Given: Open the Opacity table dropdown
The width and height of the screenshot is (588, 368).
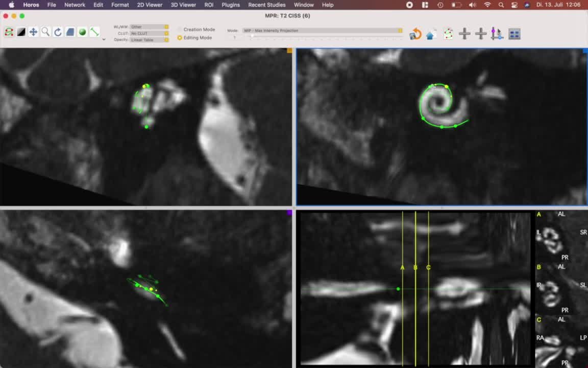Looking at the screenshot, I should click(x=149, y=40).
